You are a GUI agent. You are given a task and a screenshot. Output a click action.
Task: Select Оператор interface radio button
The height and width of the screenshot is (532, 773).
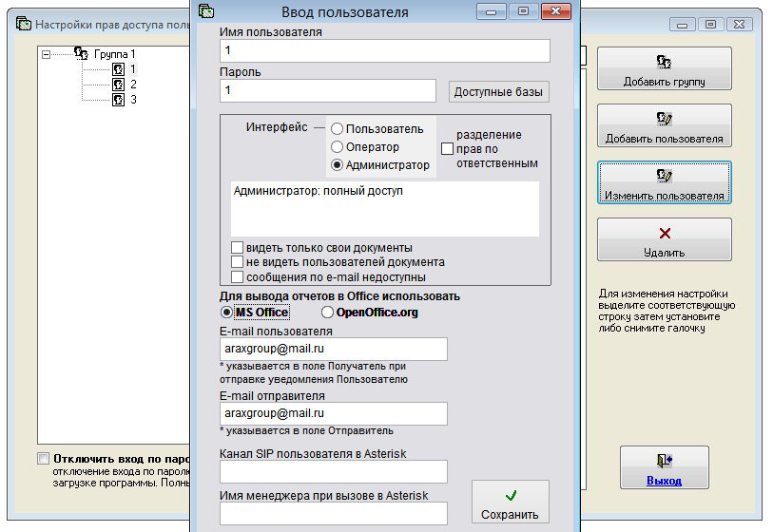point(337,147)
